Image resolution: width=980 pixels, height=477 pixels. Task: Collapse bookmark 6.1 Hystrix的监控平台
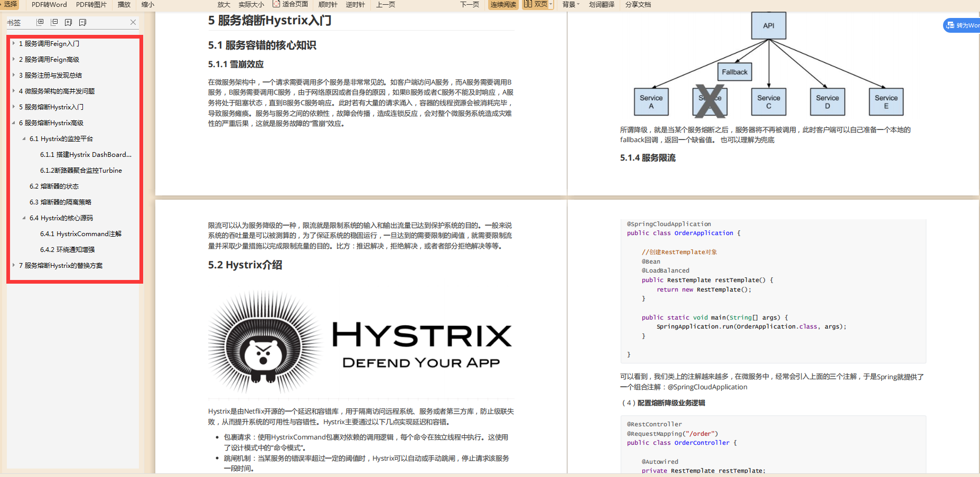point(24,138)
